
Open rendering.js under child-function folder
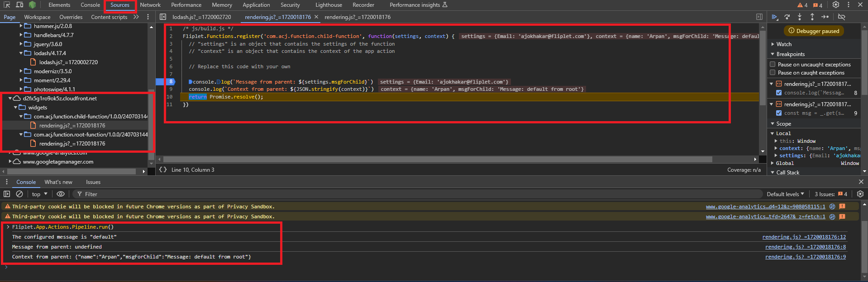coord(72,126)
